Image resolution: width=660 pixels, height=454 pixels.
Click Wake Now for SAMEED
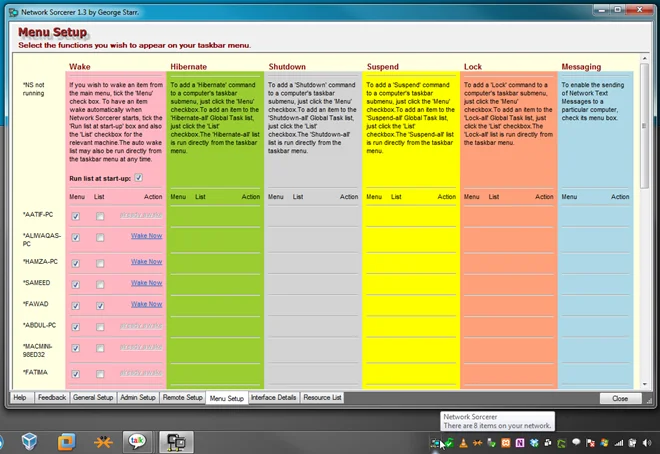tap(146, 283)
